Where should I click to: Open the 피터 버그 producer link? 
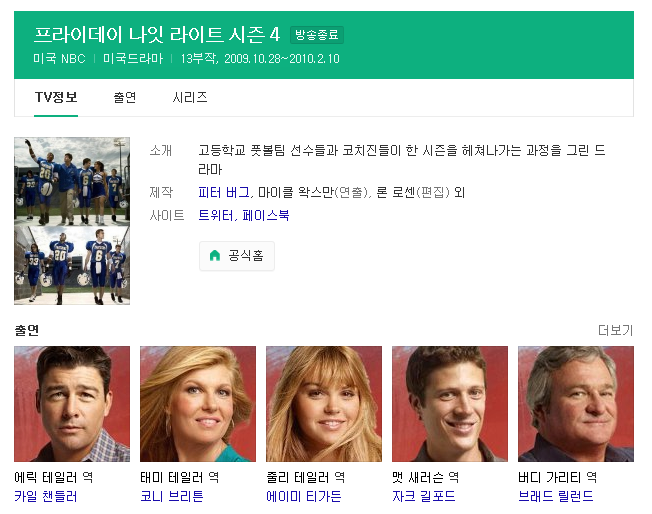[224, 192]
